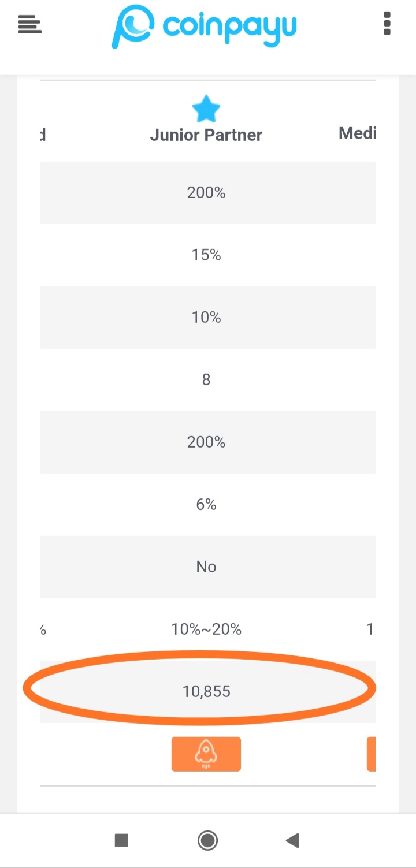Viewport: 416px width, 868px height.
Task: Tap the Android back triangle
Action: coord(293,840)
